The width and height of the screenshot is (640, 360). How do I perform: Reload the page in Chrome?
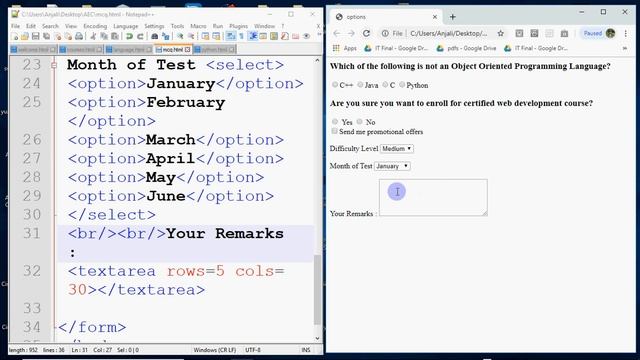[x=367, y=33]
